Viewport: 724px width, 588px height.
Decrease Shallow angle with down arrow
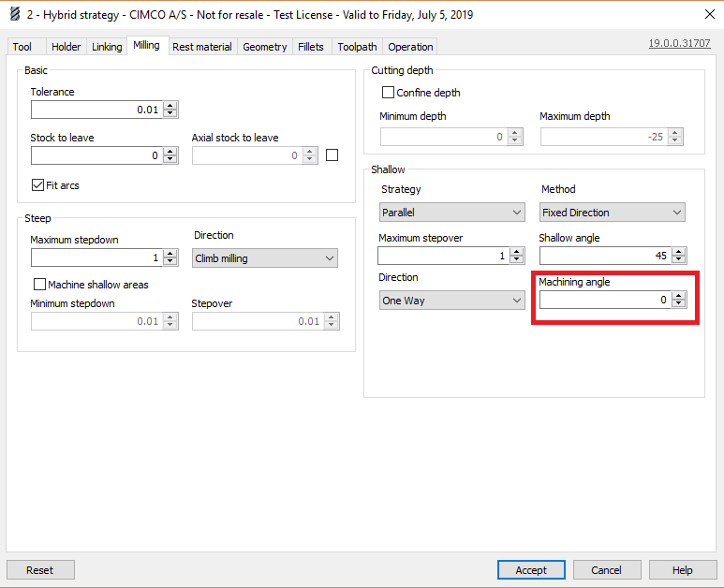(x=679, y=259)
